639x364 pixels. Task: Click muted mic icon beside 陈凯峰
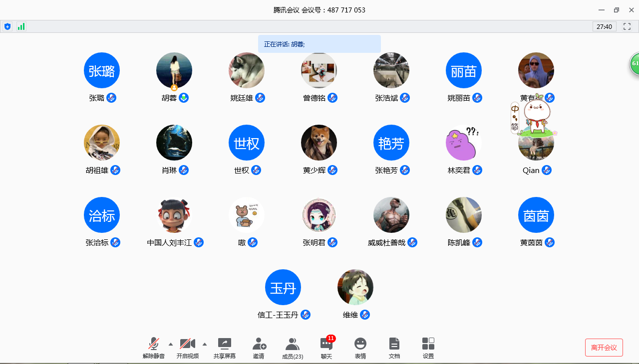[x=477, y=242]
